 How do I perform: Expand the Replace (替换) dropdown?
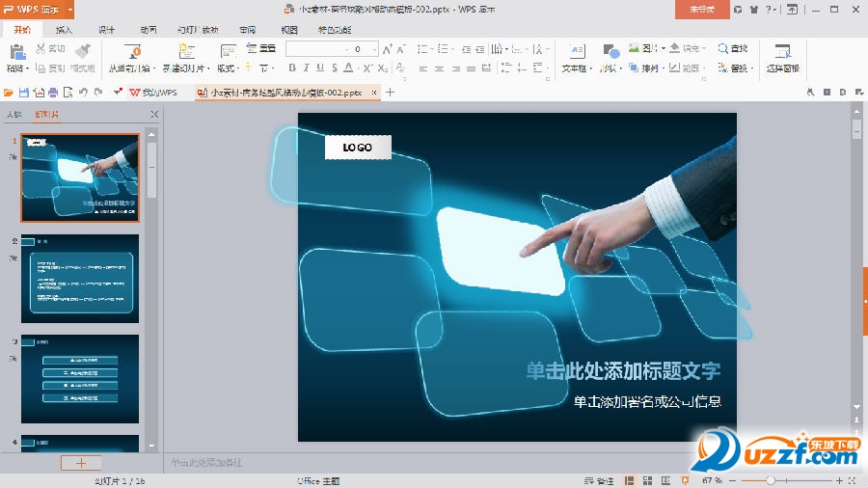tap(751, 68)
